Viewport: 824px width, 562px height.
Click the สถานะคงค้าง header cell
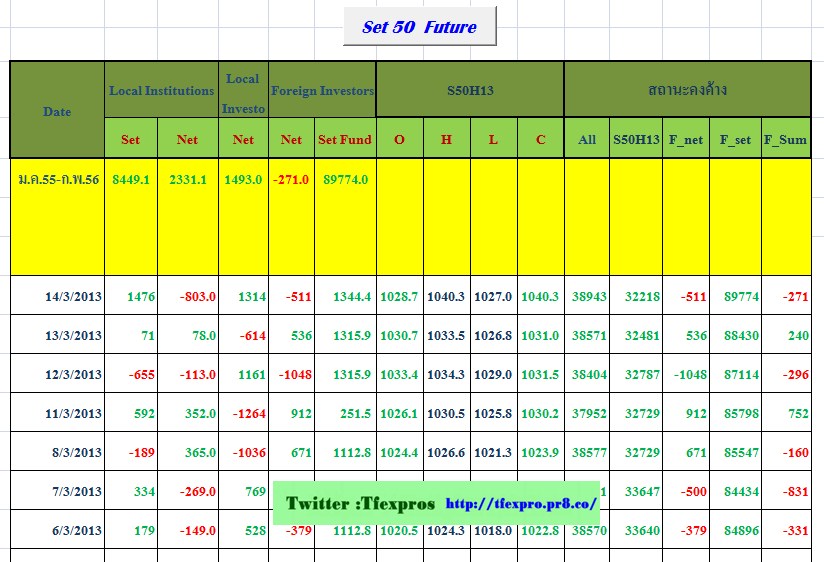coord(687,91)
